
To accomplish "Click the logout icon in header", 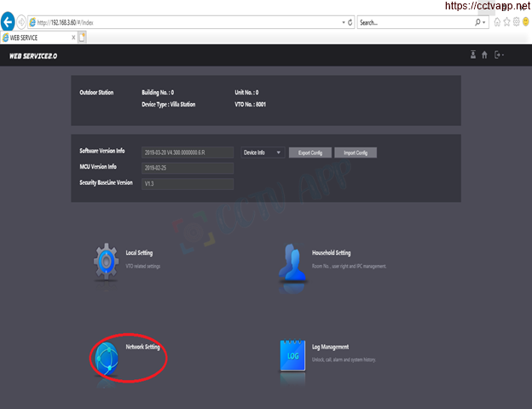I will [x=499, y=55].
